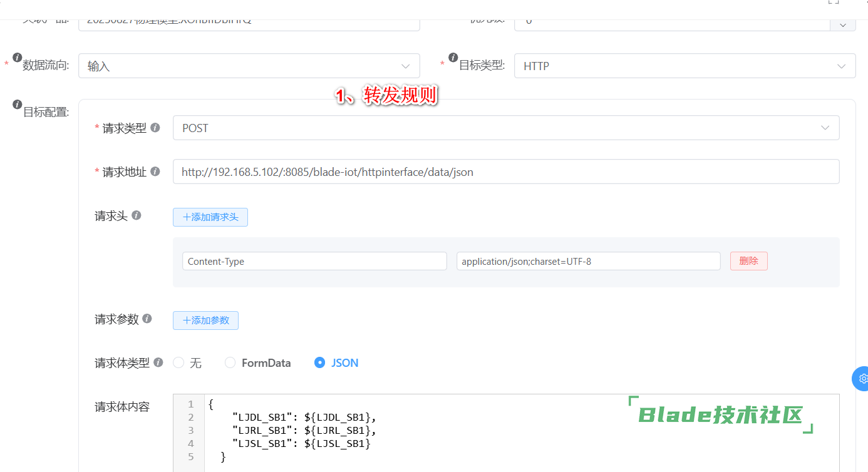
Task: Open the 数据流向 dropdown showing 输入
Action: point(249,66)
